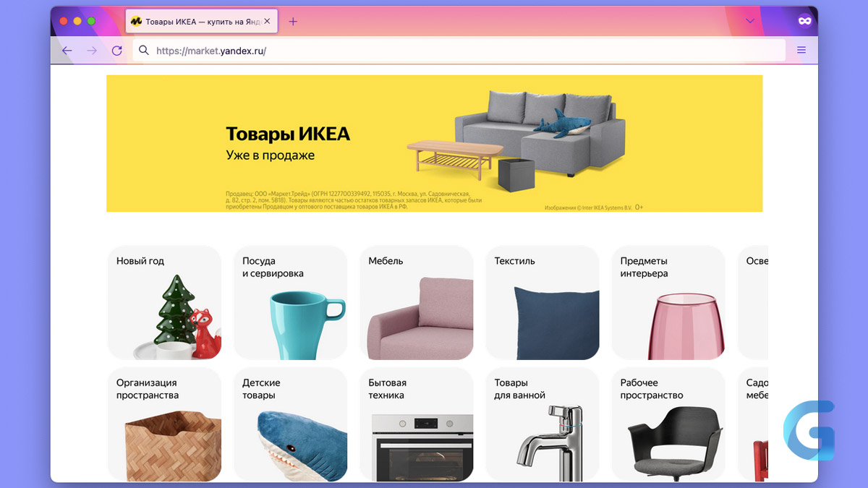Open the Бытовая техника category
Viewport: 868px width, 488px height.
click(x=416, y=424)
